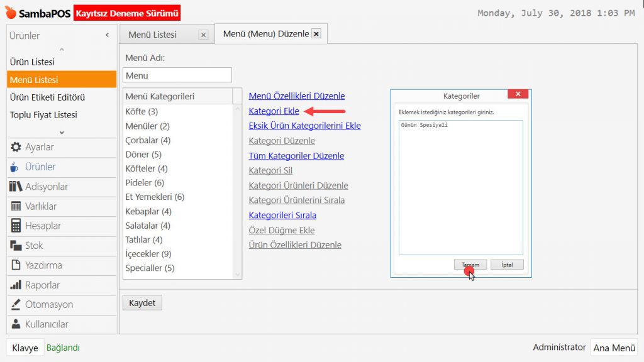Click the Hesaplar calculator icon
This screenshot has height=362, width=644.
16,226
